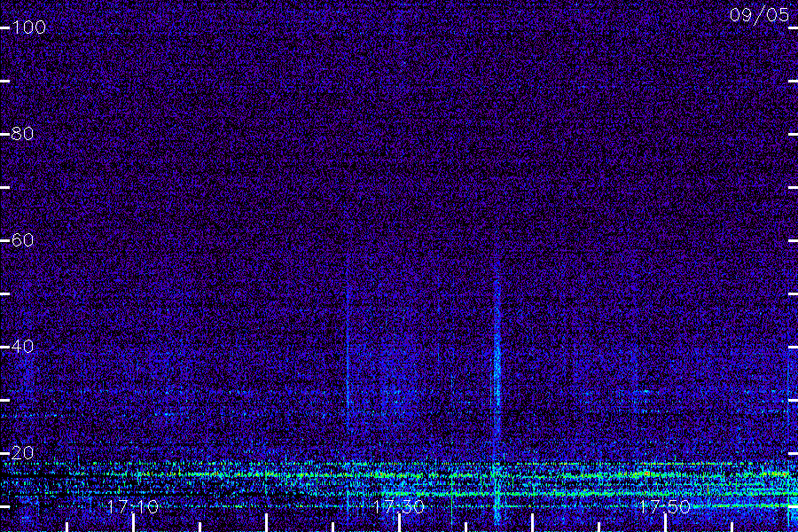Click the 17:30 time label
This screenshot has width=798, height=532.
pyautogui.click(x=398, y=506)
